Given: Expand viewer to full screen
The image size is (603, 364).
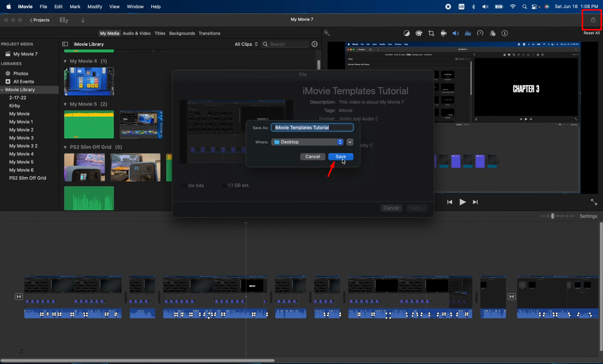Looking at the screenshot, I should (594, 202).
